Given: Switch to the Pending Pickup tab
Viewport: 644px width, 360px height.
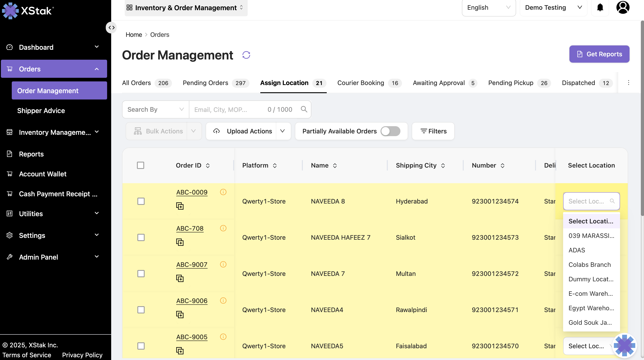Looking at the screenshot, I should point(519,83).
